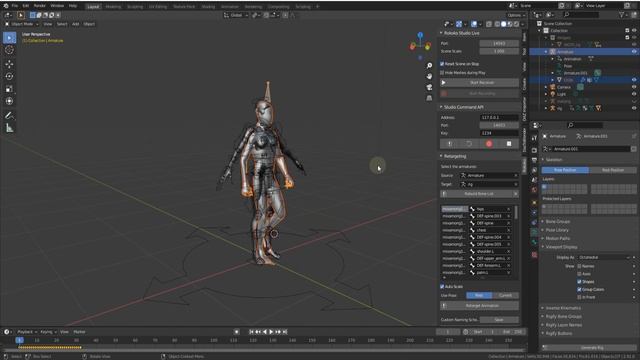Viewport: 640px width, 360px height.
Task: Hide the Camera via its eye icon
Action: pyautogui.click(x=634, y=87)
